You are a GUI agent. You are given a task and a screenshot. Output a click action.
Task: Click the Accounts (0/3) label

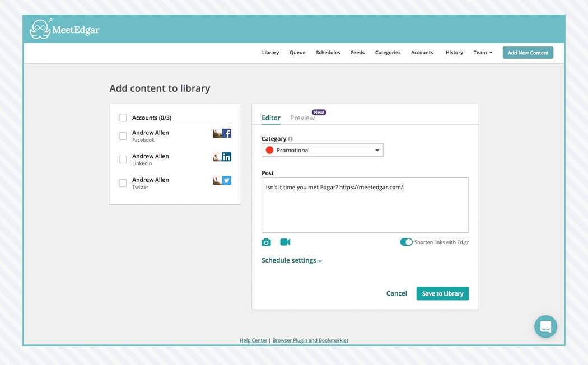coord(152,118)
